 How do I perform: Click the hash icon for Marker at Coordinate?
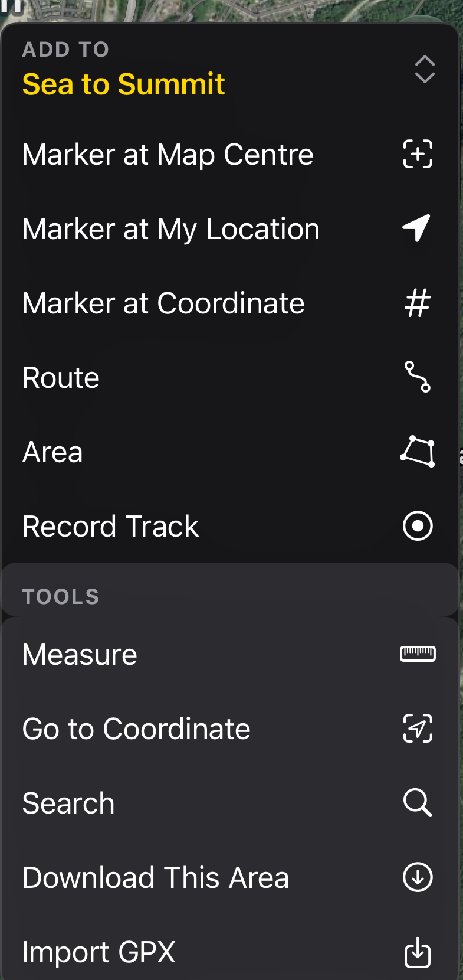click(418, 303)
